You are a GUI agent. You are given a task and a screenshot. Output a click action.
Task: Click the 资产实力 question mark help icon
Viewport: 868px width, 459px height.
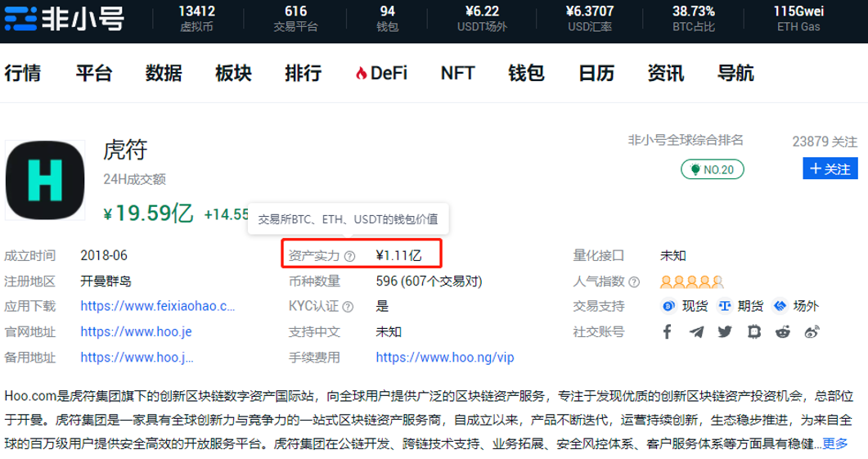[x=350, y=256]
